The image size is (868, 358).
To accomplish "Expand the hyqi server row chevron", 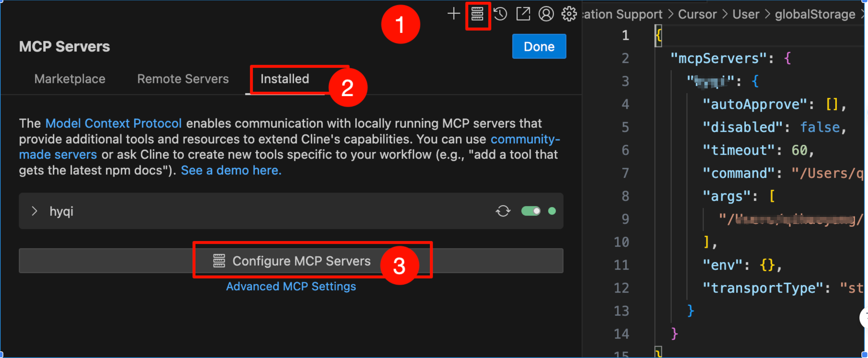I will [34, 211].
